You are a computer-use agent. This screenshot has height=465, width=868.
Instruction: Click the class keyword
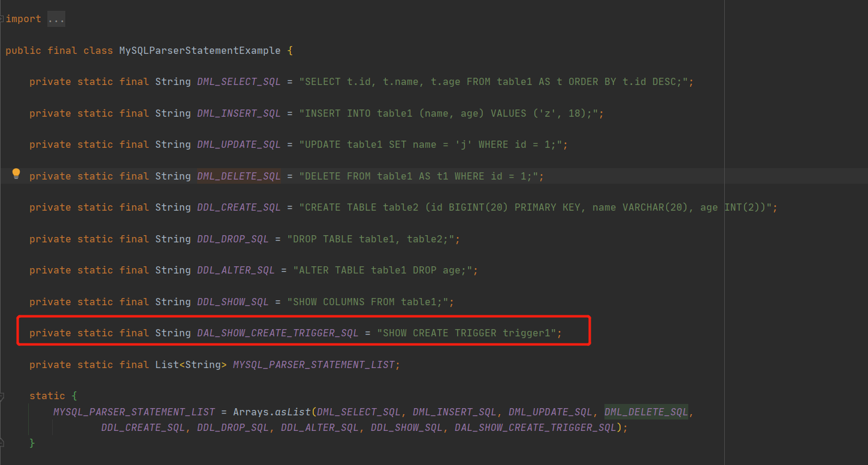(98, 51)
